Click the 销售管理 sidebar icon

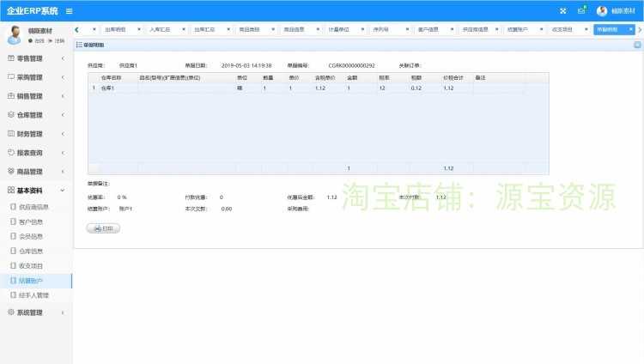11,96
